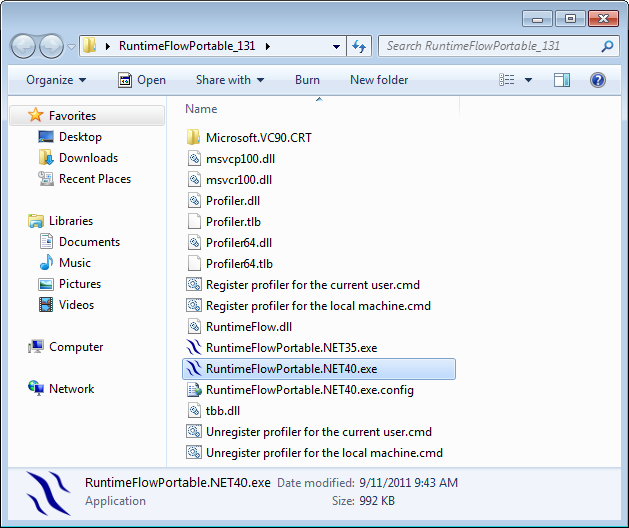This screenshot has height=528, width=629.
Task: Click the Help question mark icon
Action: 598,80
